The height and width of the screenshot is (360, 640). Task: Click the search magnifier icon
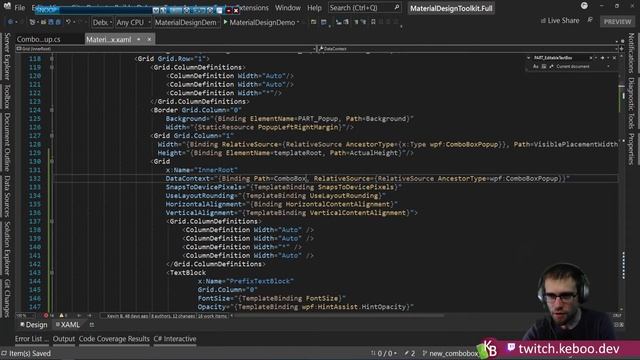[x=397, y=7]
